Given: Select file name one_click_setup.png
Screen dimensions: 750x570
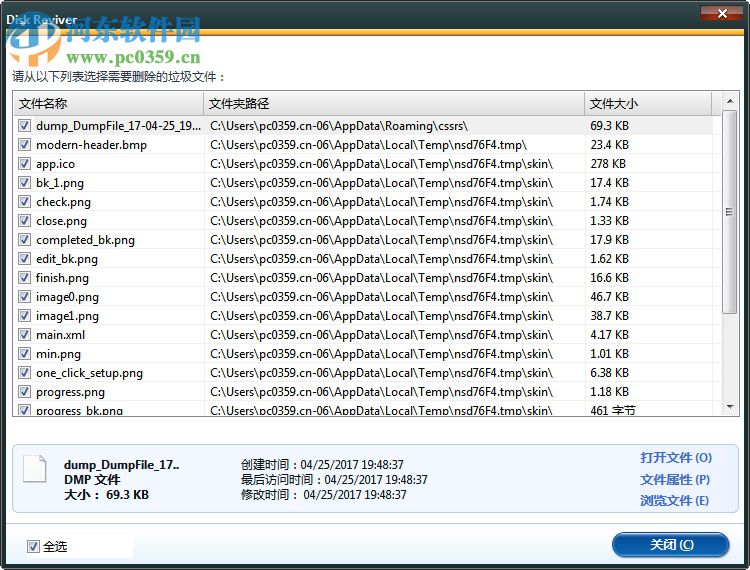Looking at the screenshot, I should pos(89,373).
